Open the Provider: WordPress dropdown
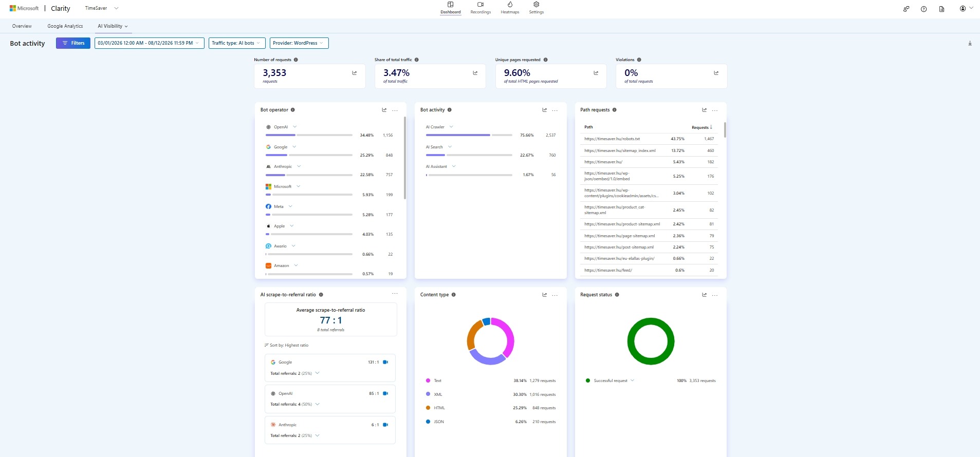The height and width of the screenshot is (457, 980). point(299,43)
